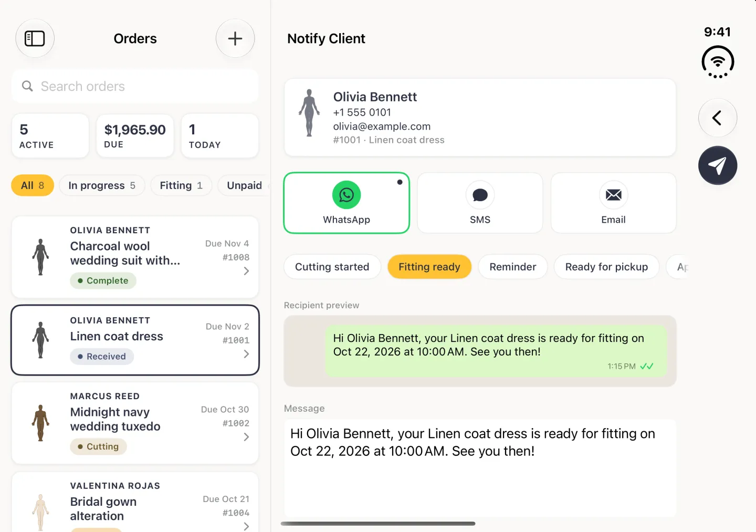Toggle the sidebar panel icon
This screenshot has height=532, width=756.
coord(35,38)
